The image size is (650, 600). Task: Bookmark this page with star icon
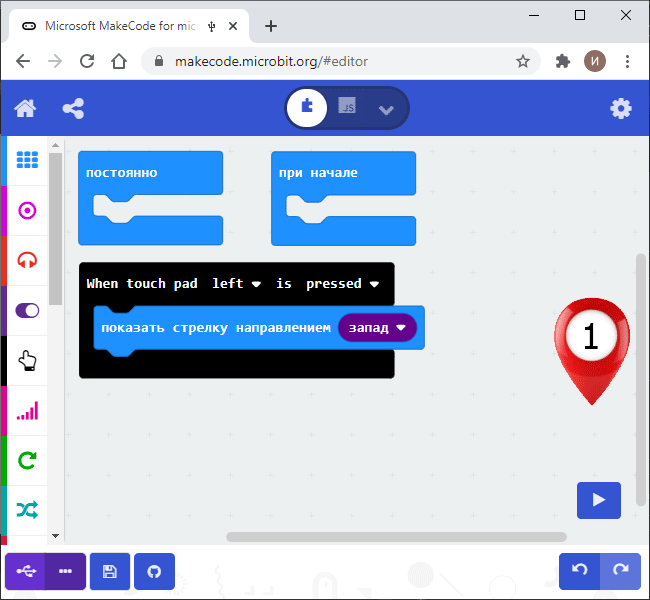pos(523,61)
